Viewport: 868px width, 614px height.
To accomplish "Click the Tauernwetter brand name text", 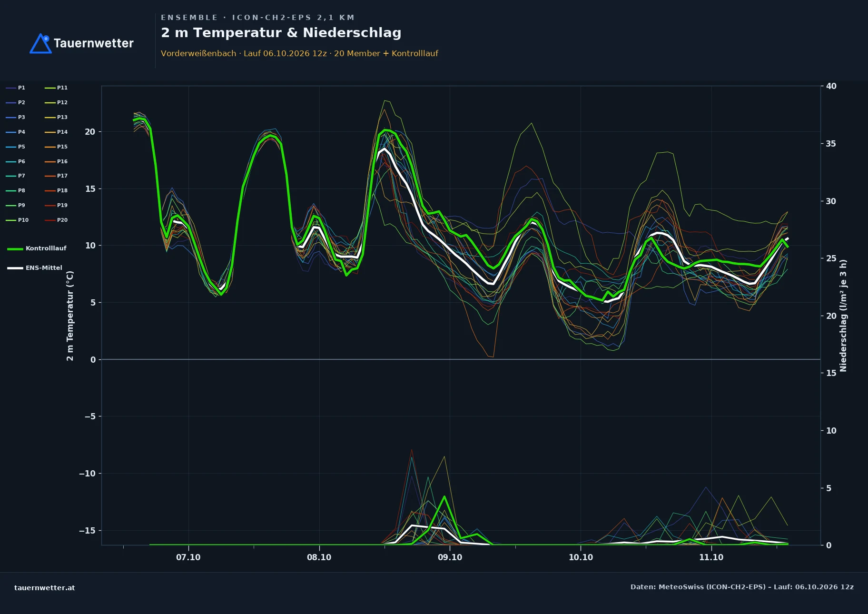I will (94, 43).
